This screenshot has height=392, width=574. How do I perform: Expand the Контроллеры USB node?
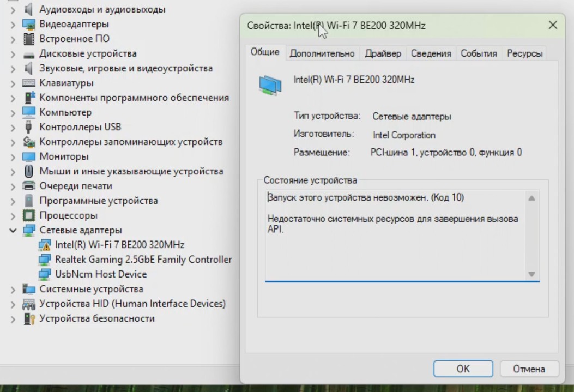pyautogui.click(x=13, y=128)
